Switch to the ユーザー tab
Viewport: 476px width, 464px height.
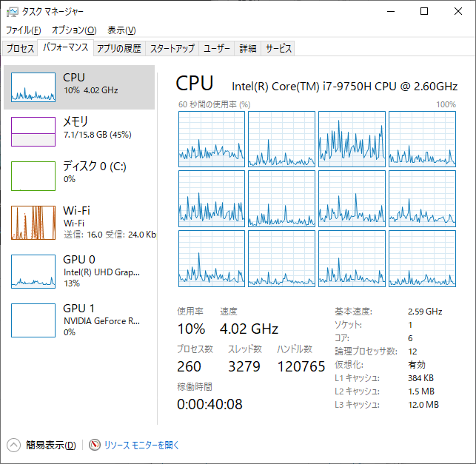click(x=217, y=48)
